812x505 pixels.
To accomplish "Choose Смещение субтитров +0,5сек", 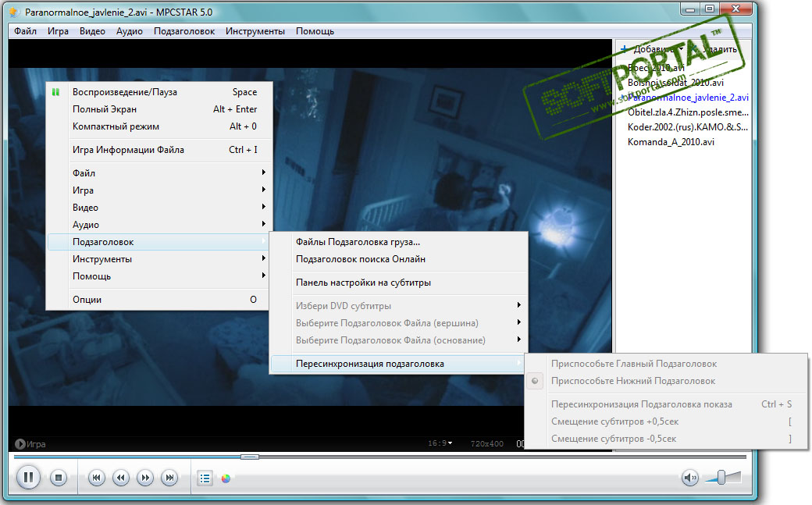I will point(666,421).
